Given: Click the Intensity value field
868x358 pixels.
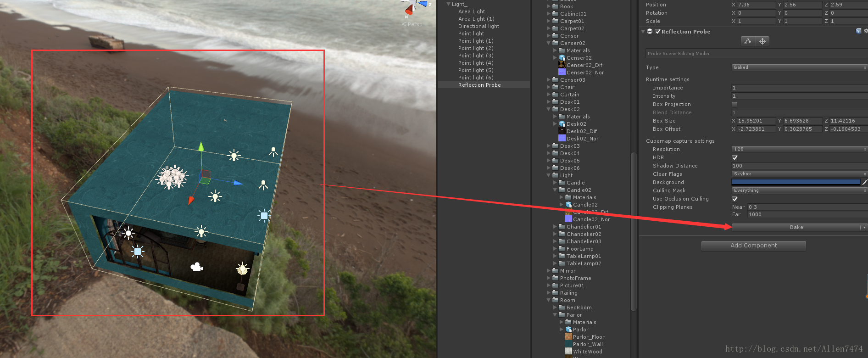Looking at the screenshot, I should (799, 96).
